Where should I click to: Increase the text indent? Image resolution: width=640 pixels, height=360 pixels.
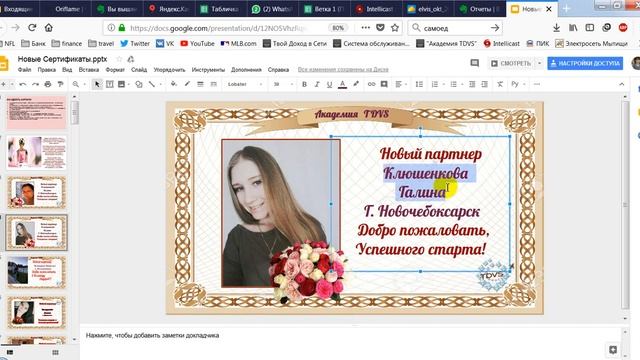tap(484, 84)
